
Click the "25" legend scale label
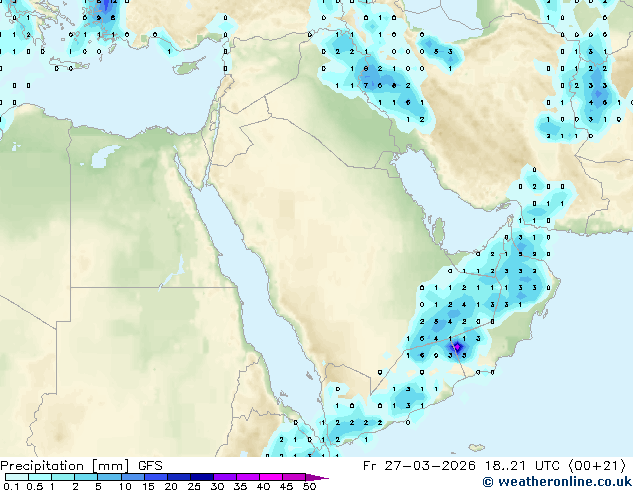click(x=194, y=486)
